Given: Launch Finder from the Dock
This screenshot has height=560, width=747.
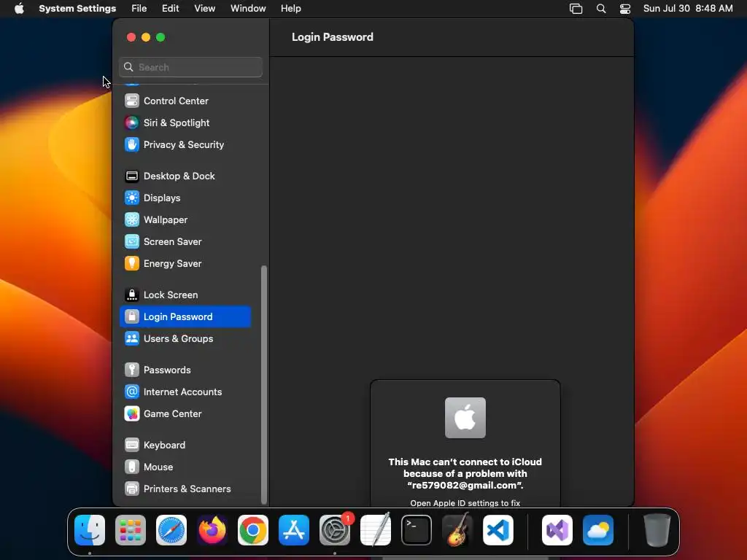Looking at the screenshot, I should [90, 530].
